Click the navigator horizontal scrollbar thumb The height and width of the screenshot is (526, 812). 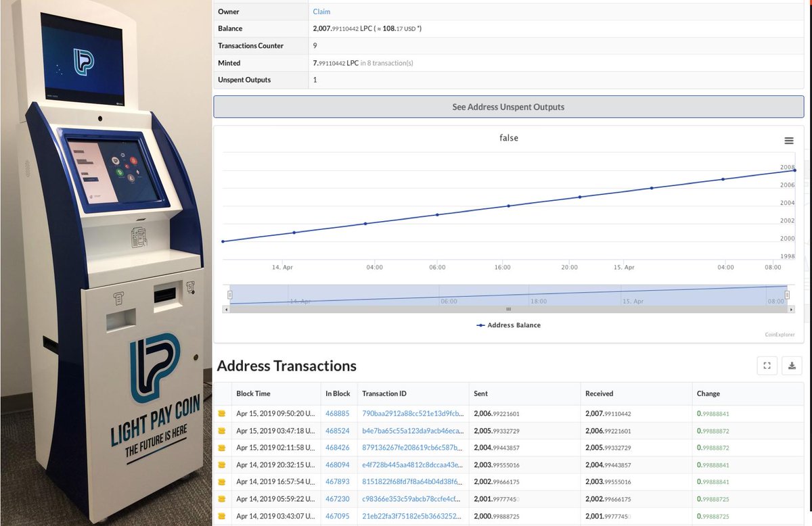(x=508, y=309)
